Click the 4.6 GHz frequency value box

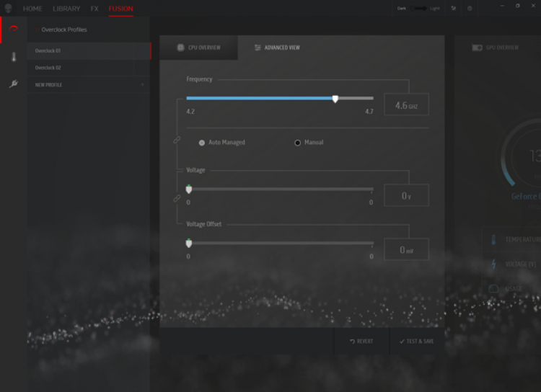click(x=406, y=104)
